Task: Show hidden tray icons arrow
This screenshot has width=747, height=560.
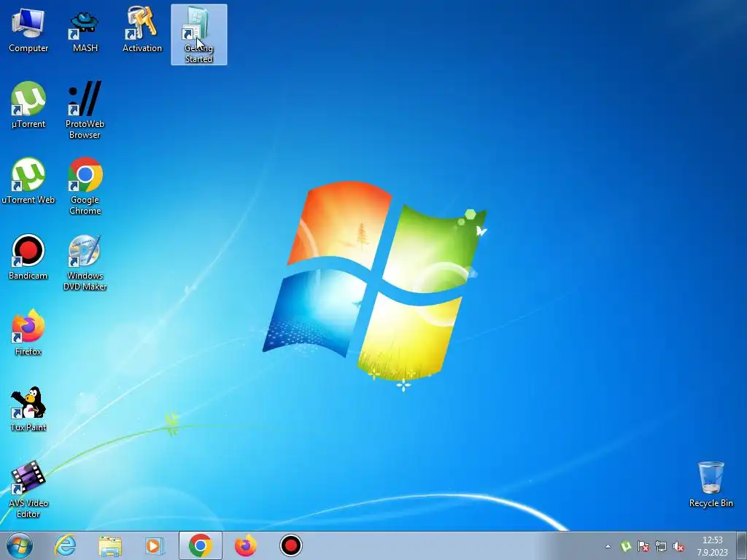Action: (x=608, y=546)
